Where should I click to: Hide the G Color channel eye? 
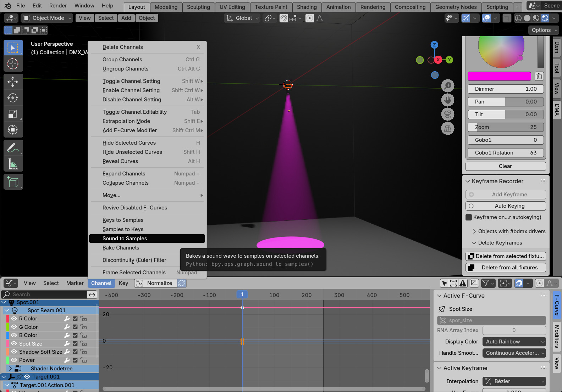click(x=14, y=327)
